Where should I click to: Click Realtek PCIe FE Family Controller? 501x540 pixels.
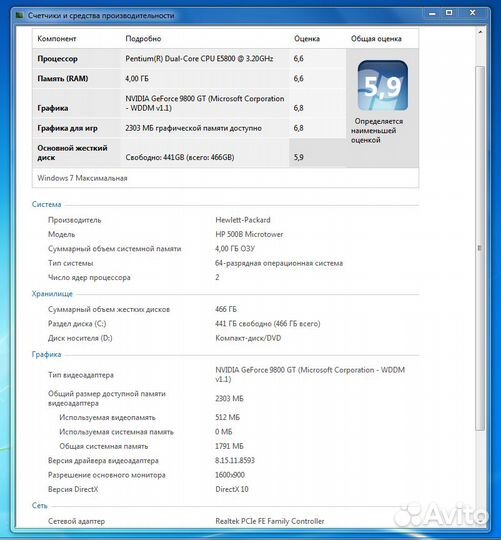(270, 521)
